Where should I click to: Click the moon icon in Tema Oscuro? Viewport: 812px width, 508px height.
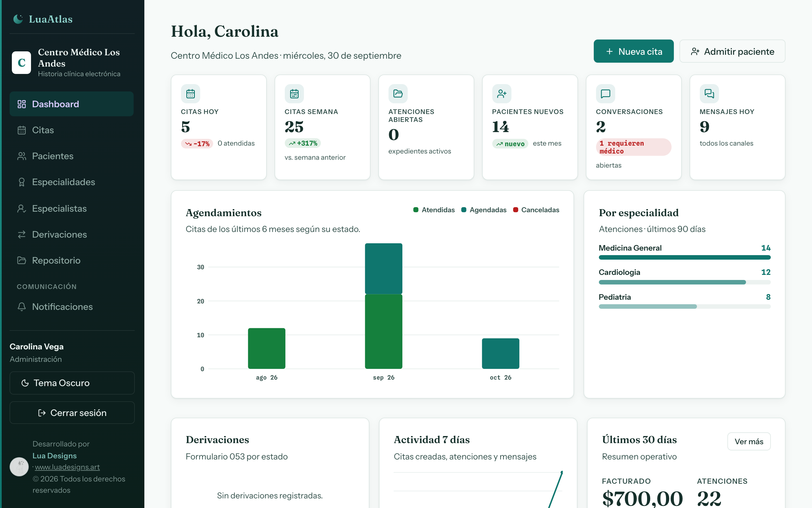[25, 383]
